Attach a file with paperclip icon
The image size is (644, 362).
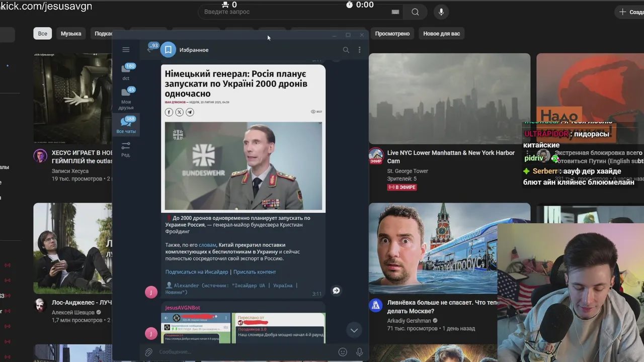point(148,352)
